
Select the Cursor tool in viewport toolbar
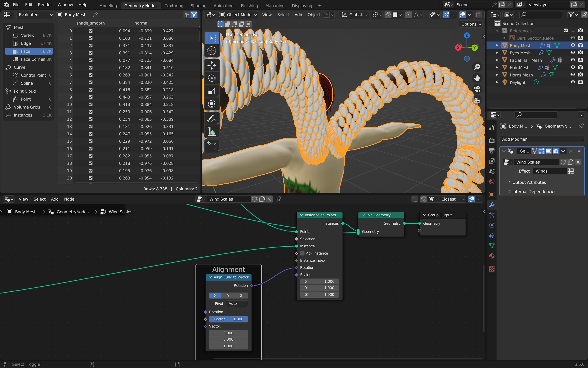pos(211,51)
